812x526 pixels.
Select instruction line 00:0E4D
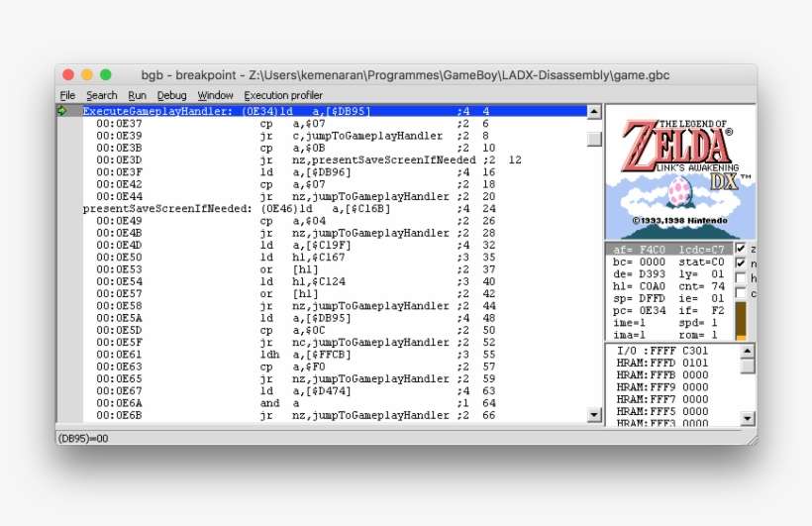coord(335,245)
